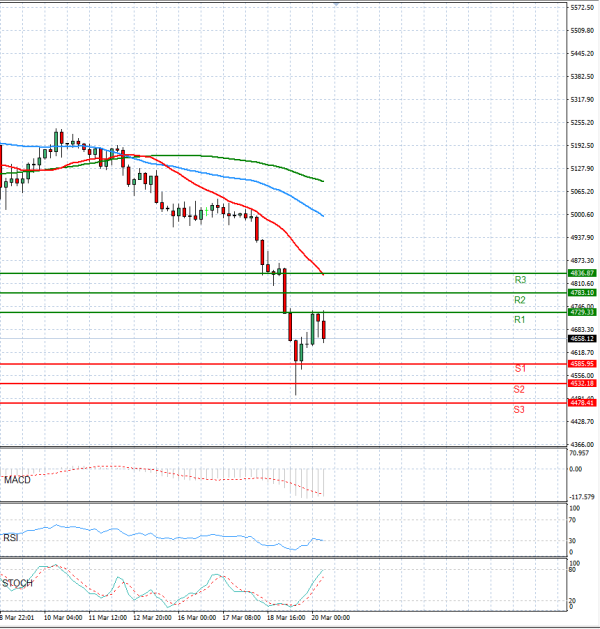Select the R2 resistance label
The width and height of the screenshot is (600, 629).
(x=520, y=300)
